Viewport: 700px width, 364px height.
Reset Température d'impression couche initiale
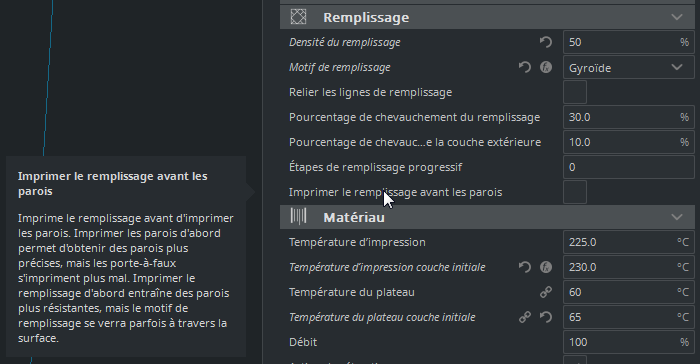525,267
